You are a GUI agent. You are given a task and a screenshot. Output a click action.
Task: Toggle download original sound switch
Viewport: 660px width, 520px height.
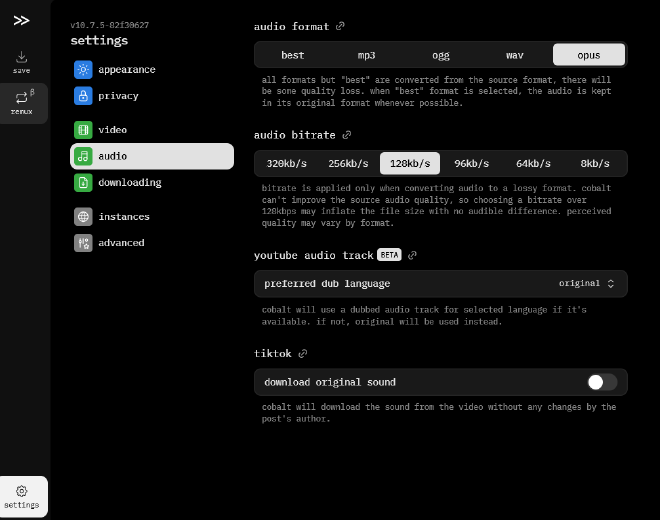point(602,382)
